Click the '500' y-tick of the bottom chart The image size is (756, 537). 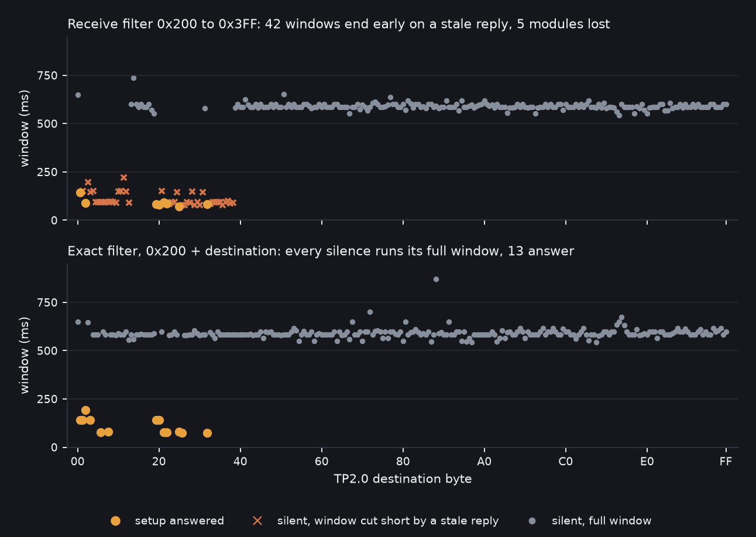(x=49, y=351)
